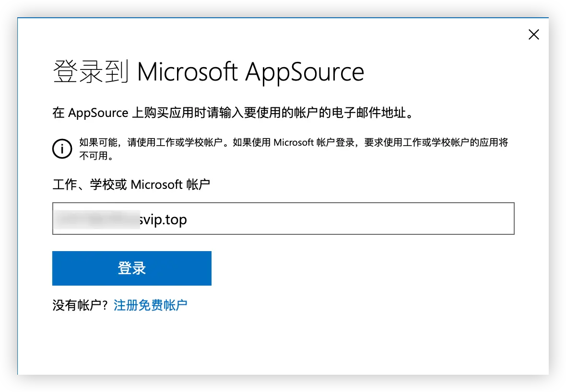Click the 没有帐户? text
Screen dimensions: 566x392
tap(80, 305)
